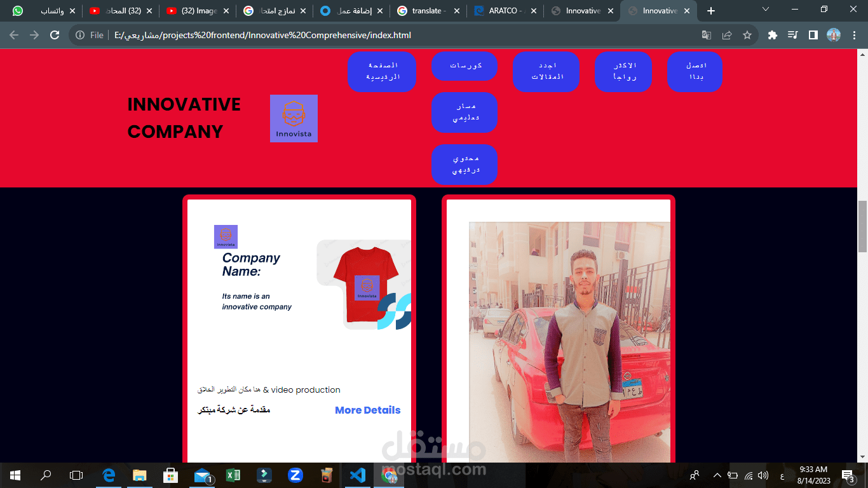The image size is (868, 488).
Task: Launch Zoom from the taskbar
Action: pyautogui.click(x=295, y=475)
